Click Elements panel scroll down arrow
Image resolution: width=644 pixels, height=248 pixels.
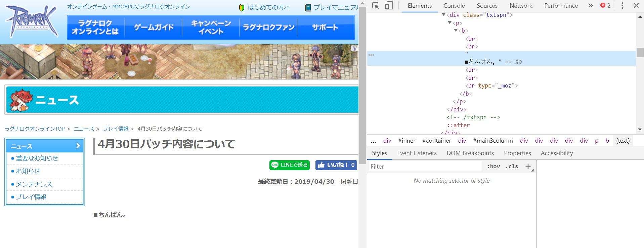[x=640, y=130]
